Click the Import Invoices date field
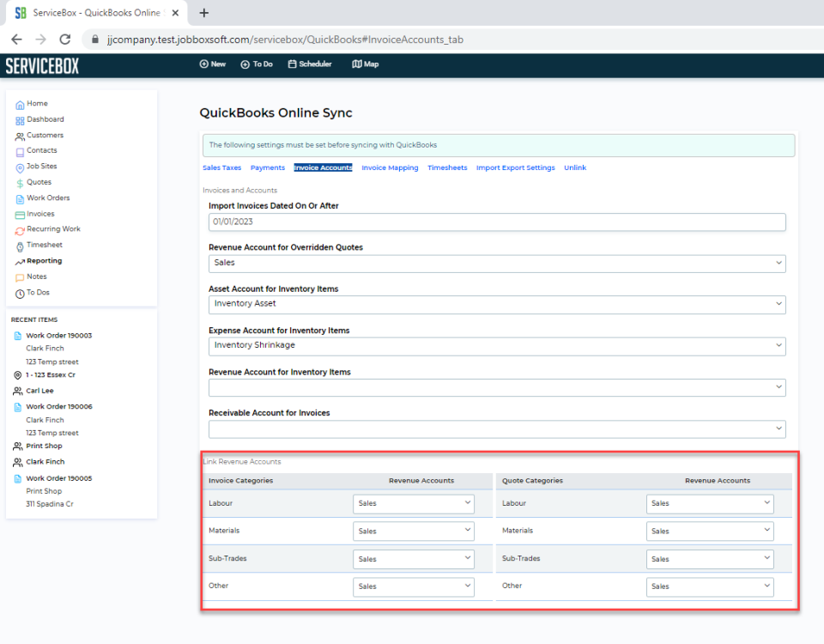The image size is (824, 644). tap(497, 222)
